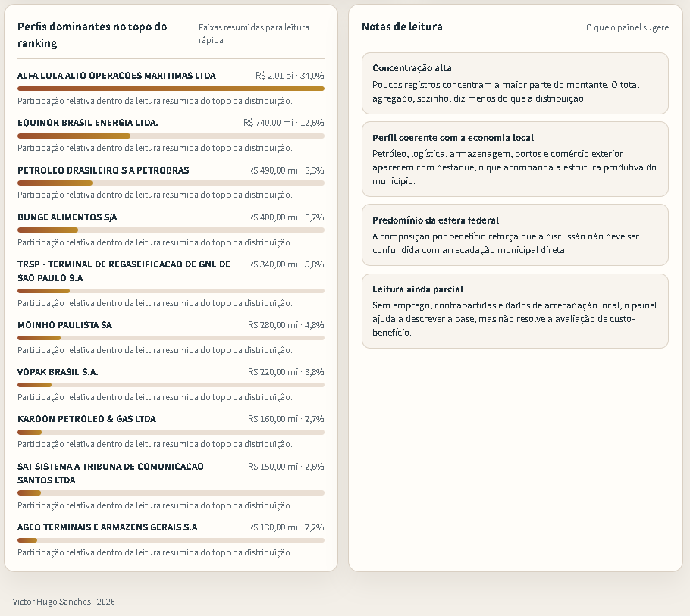690x616 pixels.
Task: Click the VOPAK BRASIL share bar
Action: tap(171, 385)
